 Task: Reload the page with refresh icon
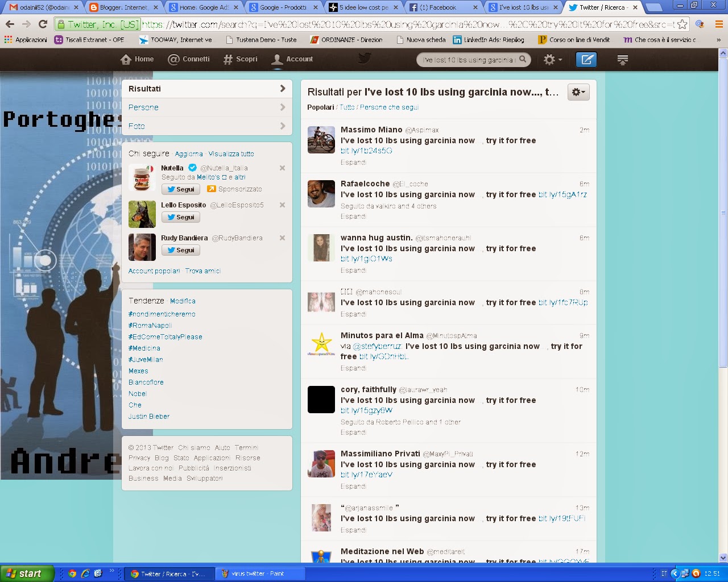point(43,24)
